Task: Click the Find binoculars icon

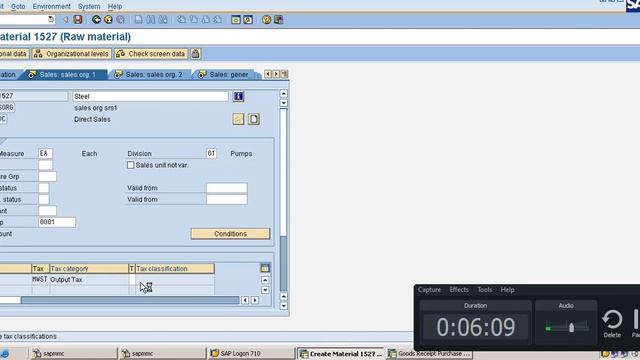Action: point(151,20)
